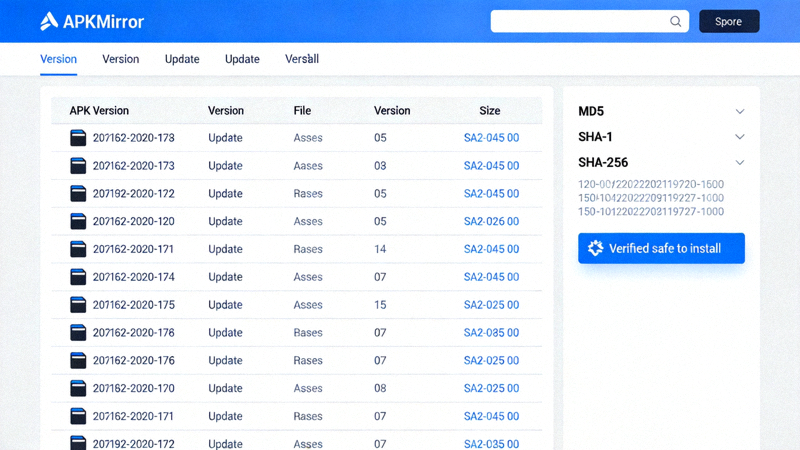This screenshot has width=800, height=450.
Task: Click file icon beside the SA2-085 00 row
Action: 78,333
